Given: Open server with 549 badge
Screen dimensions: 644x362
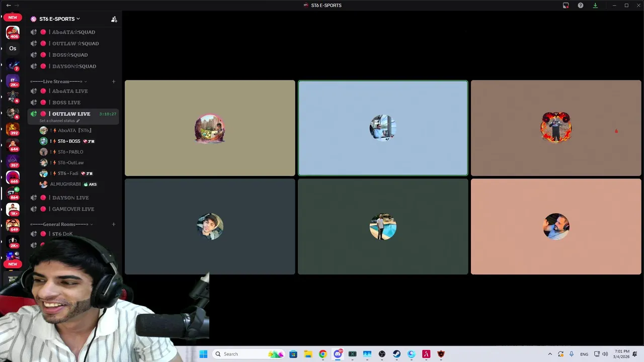Looking at the screenshot, I should tap(13, 226).
